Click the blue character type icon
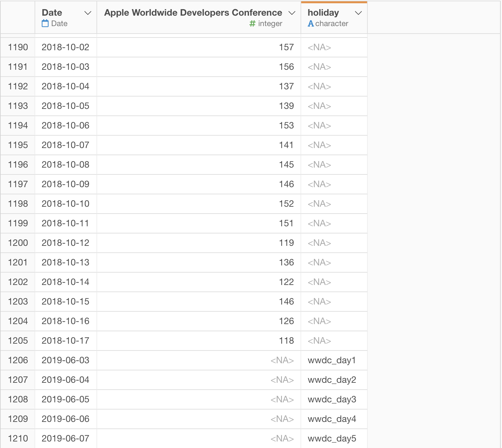502x448 pixels. (x=311, y=23)
